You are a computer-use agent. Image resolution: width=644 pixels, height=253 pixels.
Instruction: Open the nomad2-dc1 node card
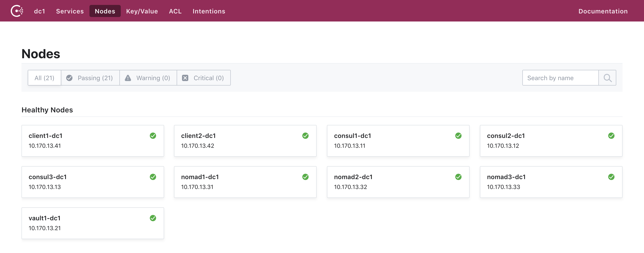coord(398,182)
